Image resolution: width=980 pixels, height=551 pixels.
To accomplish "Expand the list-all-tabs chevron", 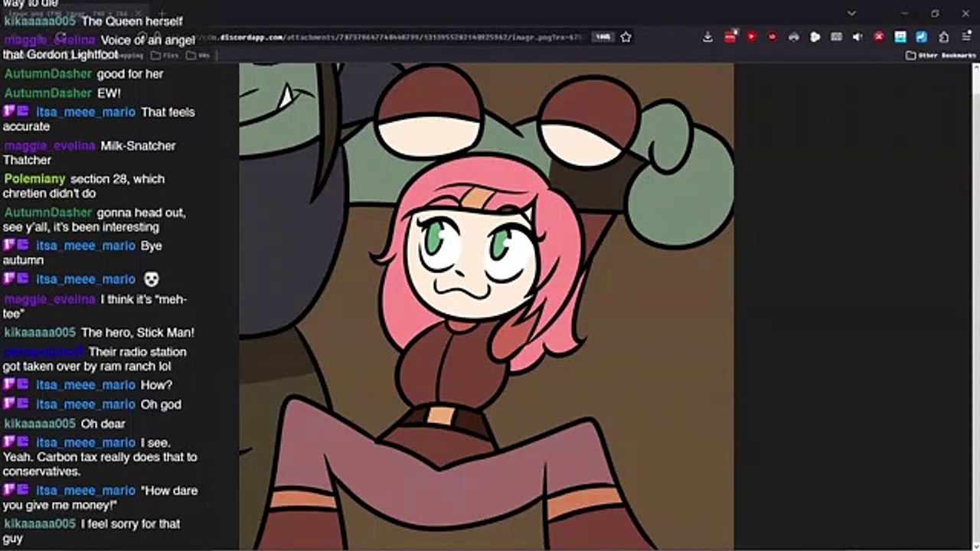I will 851,13.
